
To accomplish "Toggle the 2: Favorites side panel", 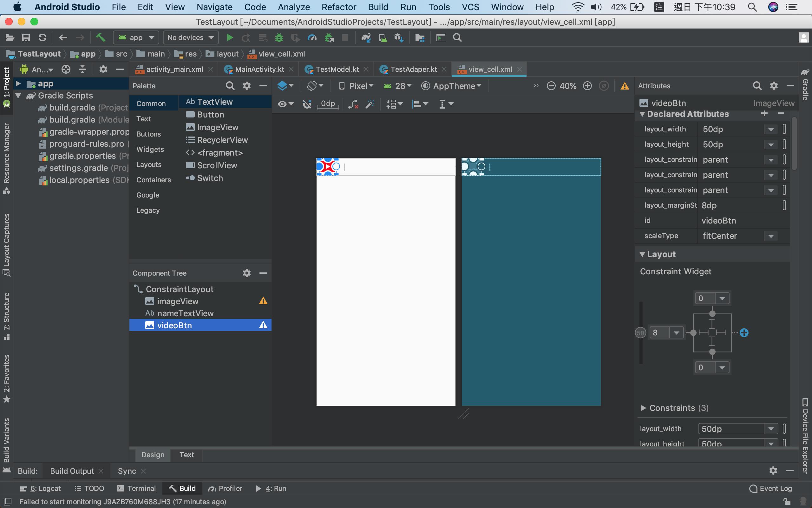I will point(6,378).
